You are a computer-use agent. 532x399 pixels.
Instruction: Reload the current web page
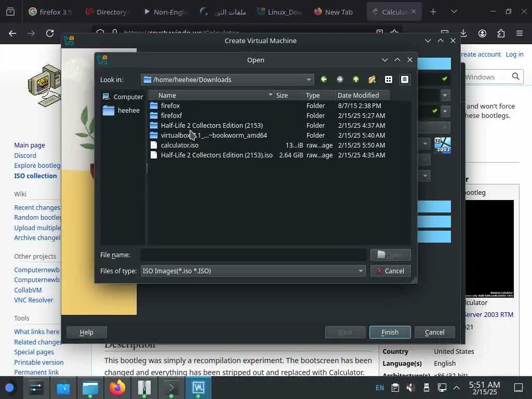50,33
